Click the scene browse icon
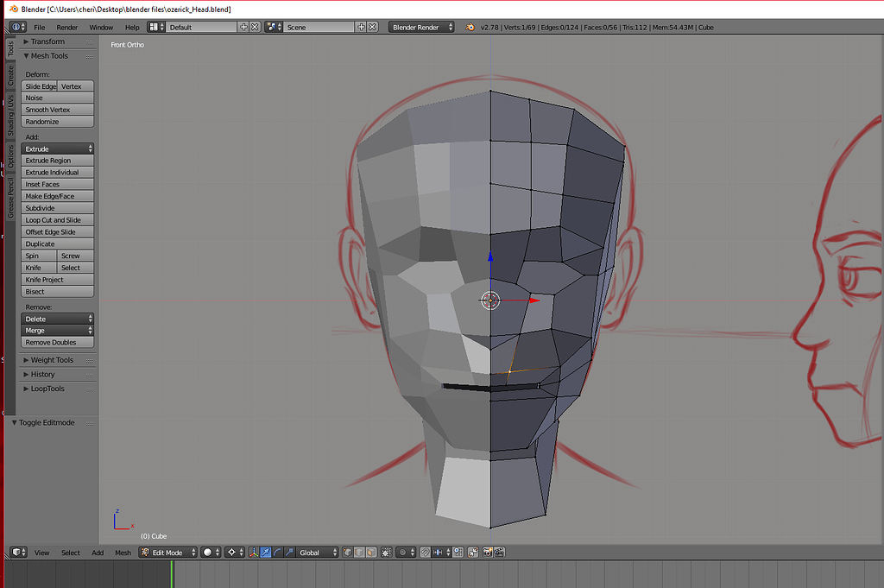The image size is (884, 588). pyautogui.click(x=274, y=27)
